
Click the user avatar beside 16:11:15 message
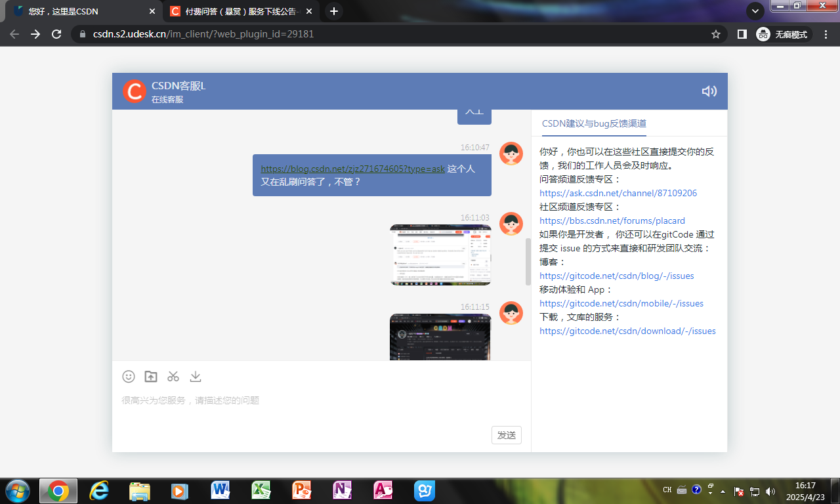pos(511,313)
